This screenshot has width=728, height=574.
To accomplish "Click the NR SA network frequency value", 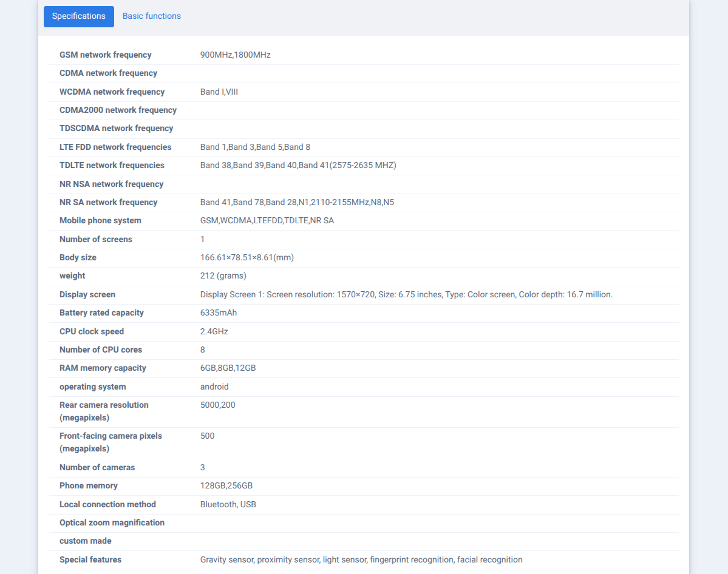I will pos(297,202).
